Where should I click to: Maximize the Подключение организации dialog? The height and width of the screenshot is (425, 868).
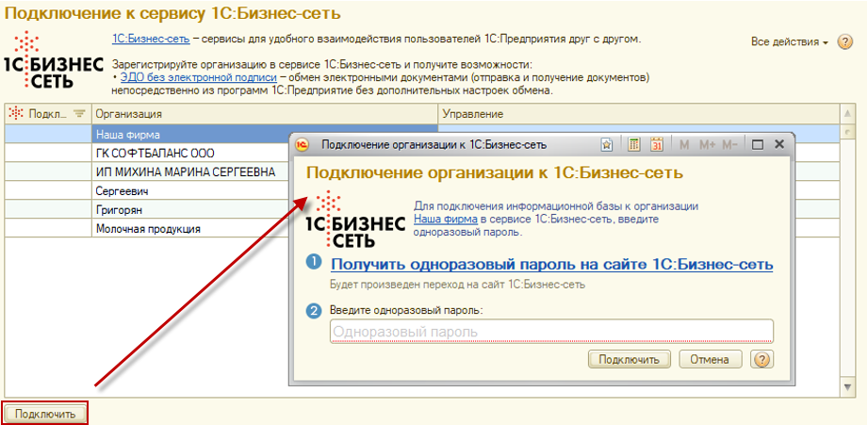(x=758, y=145)
